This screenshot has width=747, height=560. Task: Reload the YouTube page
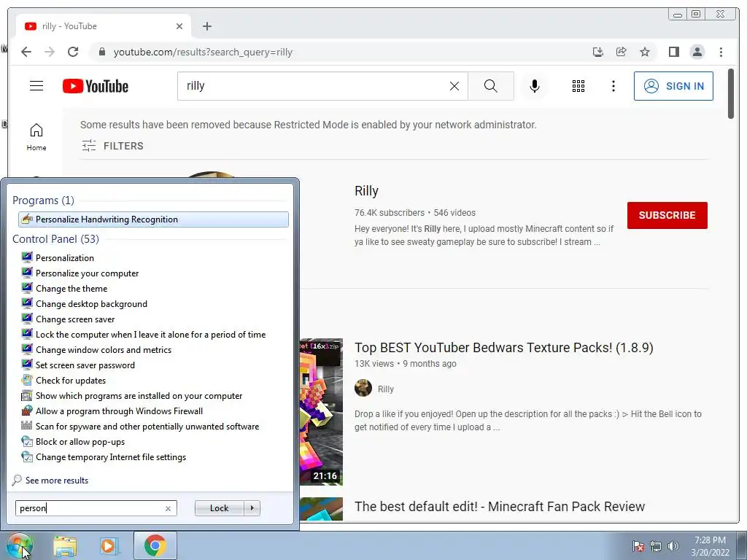pos(73,52)
